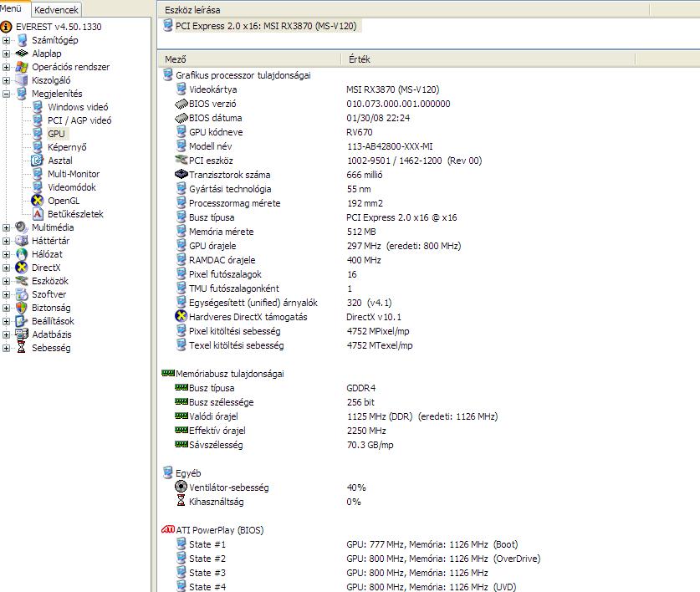Expand the Operációs rendszer node
The image size is (700, 592).
[6, 67]
